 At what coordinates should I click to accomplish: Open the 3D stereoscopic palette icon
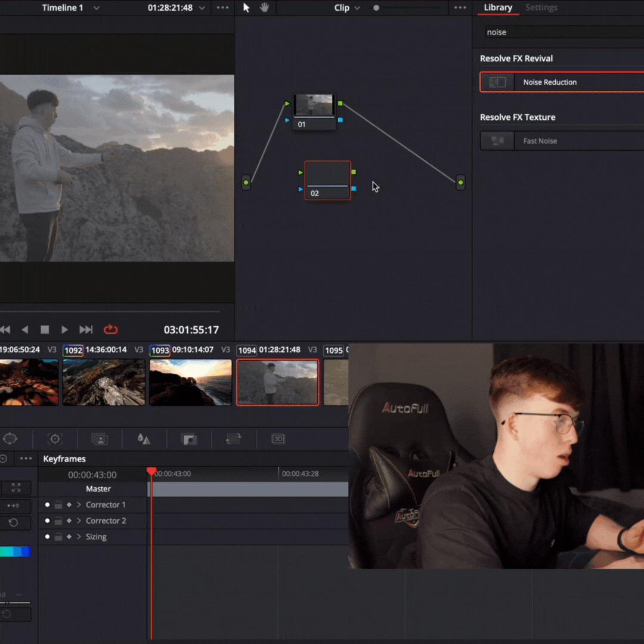(x=278, y=439)
